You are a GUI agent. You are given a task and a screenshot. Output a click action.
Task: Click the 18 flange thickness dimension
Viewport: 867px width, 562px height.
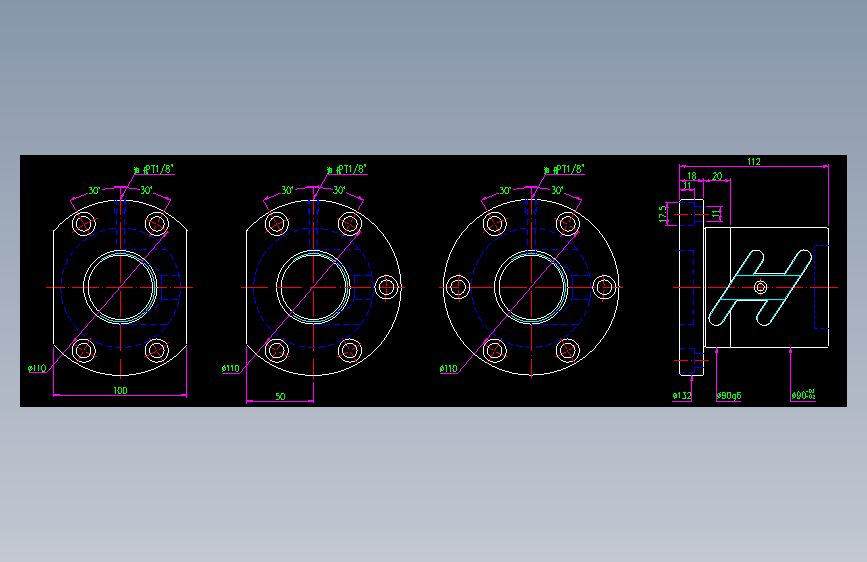point(692,176)
